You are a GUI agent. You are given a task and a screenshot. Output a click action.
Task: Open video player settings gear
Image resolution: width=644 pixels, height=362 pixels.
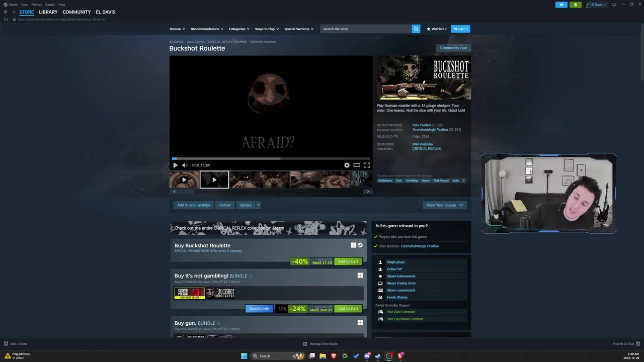point(347,165)
